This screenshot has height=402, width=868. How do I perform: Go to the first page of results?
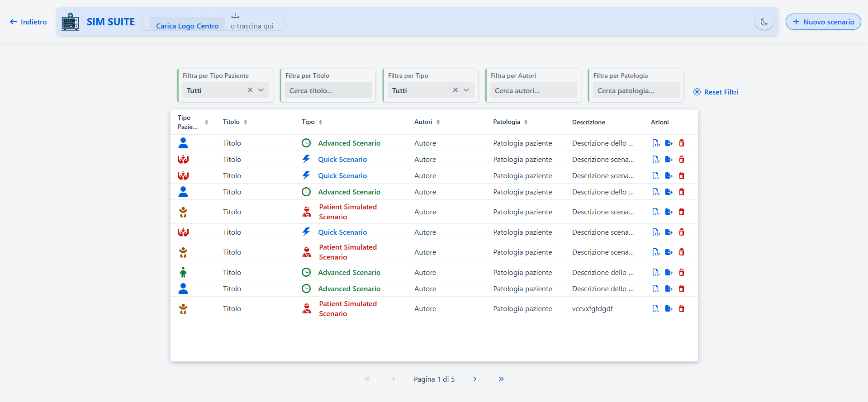[367, 379]
